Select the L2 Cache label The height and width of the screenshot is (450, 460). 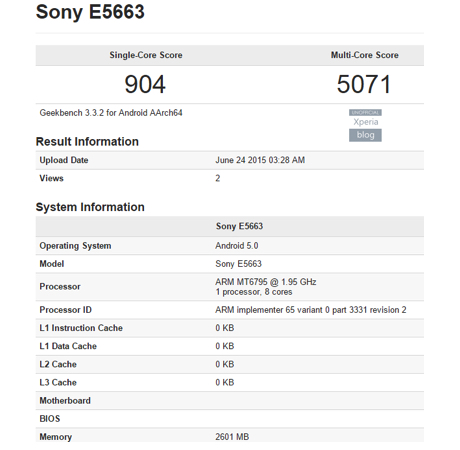coord(58,364)
